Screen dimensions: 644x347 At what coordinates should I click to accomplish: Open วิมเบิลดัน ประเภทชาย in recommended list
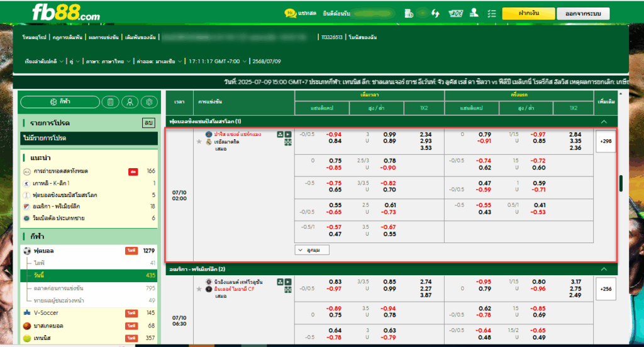[89, 218]
